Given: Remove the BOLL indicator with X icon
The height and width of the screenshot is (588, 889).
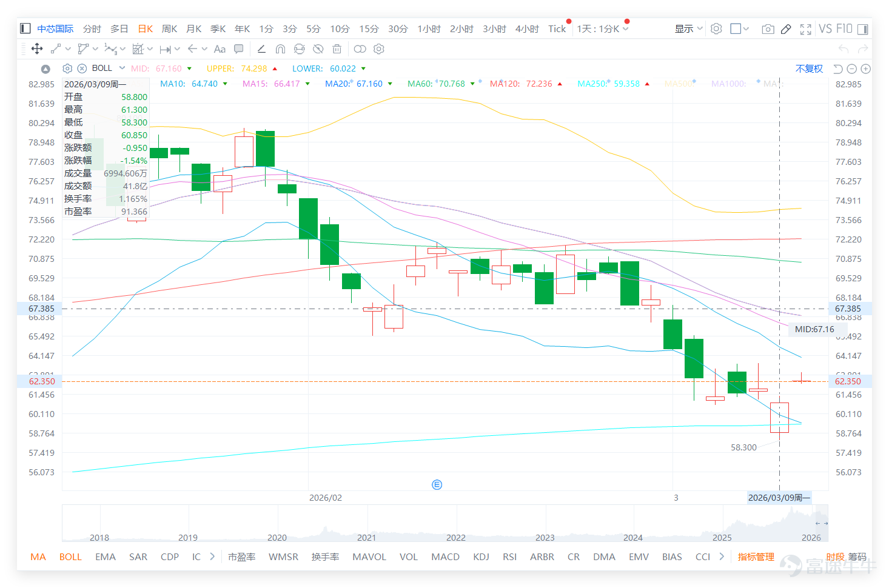Looking at the screenshot, I should 82,68.
